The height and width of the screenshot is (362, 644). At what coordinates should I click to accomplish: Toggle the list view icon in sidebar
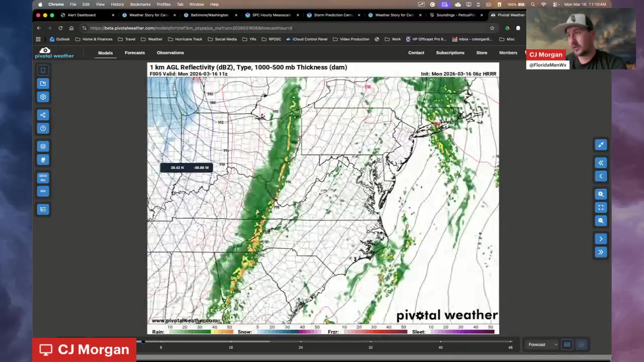43,209
